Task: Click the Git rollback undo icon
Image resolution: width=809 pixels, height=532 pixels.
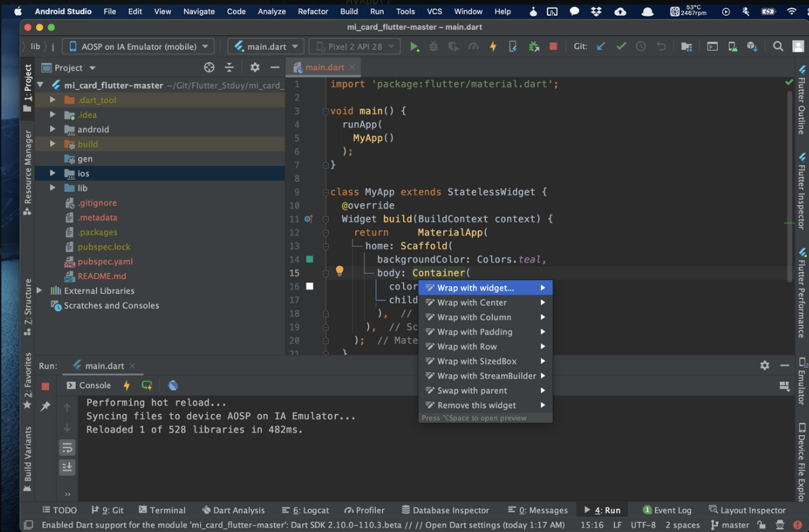Action: pos(661,46)
